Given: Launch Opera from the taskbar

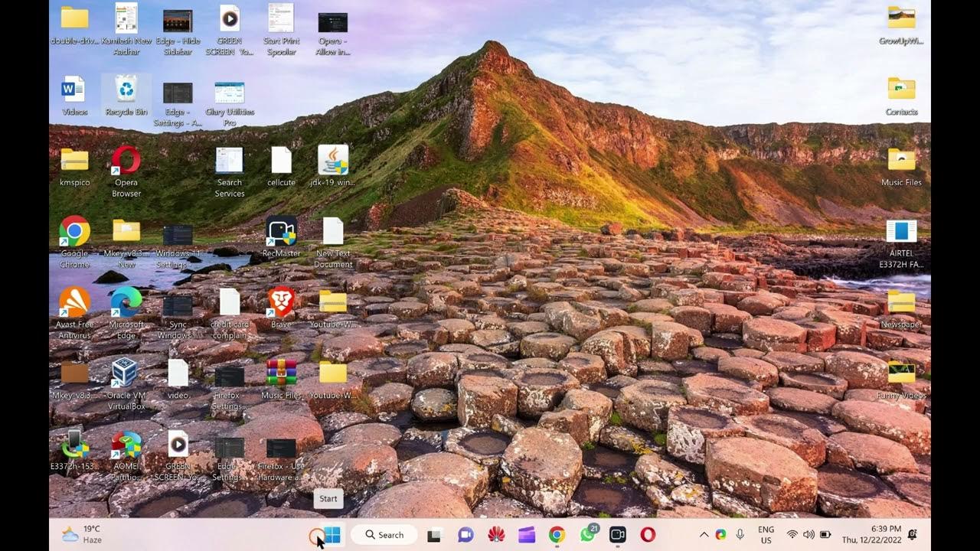Looking at the screenshot, I should (x=648, y=535).
